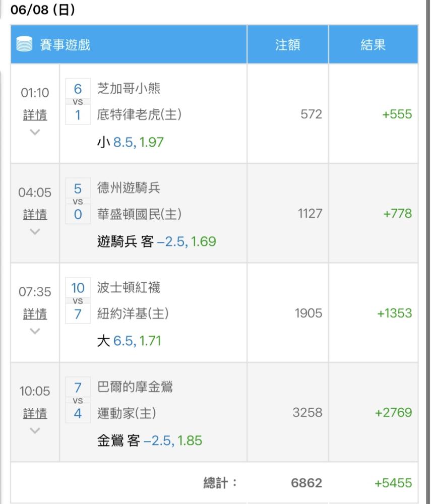434x504 pixels.
Task: Click the 芝加哥小熊 team name
Action: tap(129, 88)
